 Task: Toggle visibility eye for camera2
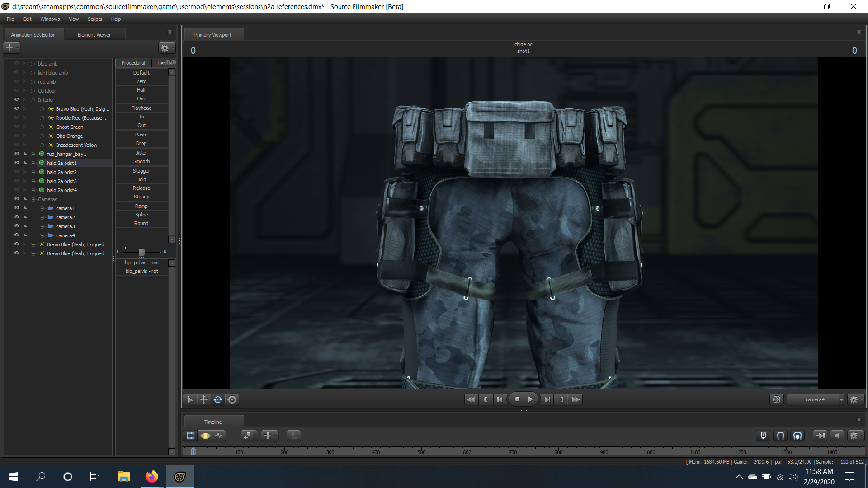(x=17, y=217)
